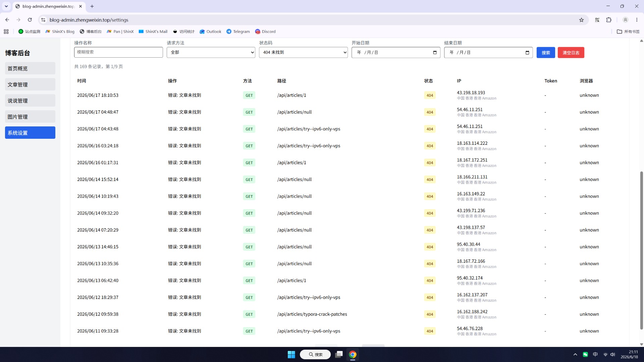The width and height of the screenshot is (644, 362).
Task: Show hidden tray icons chevron
Action: [x=575, y=354]
